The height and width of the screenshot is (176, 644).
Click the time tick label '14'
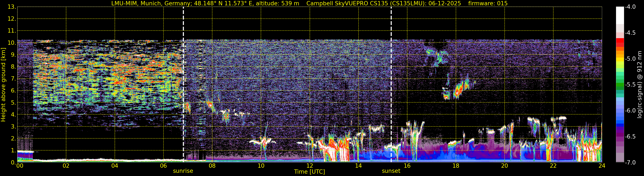click(358, 166)
